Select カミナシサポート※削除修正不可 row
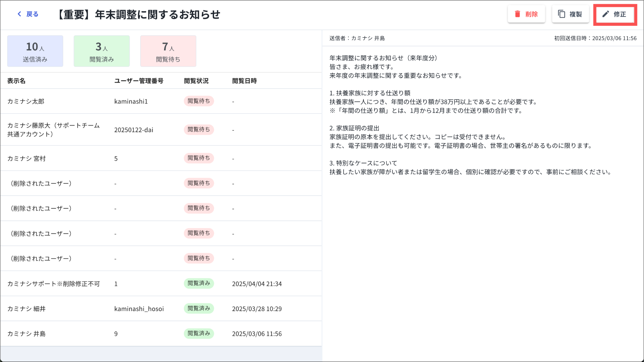The image size is (644, 362). [x=53, y=284]
